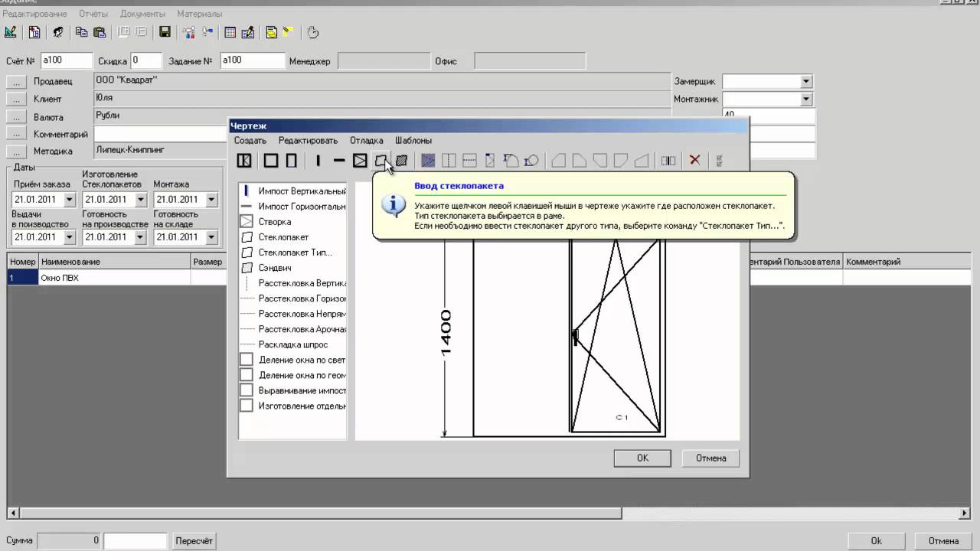
Task: Click the Счёт № input field
Action: (66, 60)
